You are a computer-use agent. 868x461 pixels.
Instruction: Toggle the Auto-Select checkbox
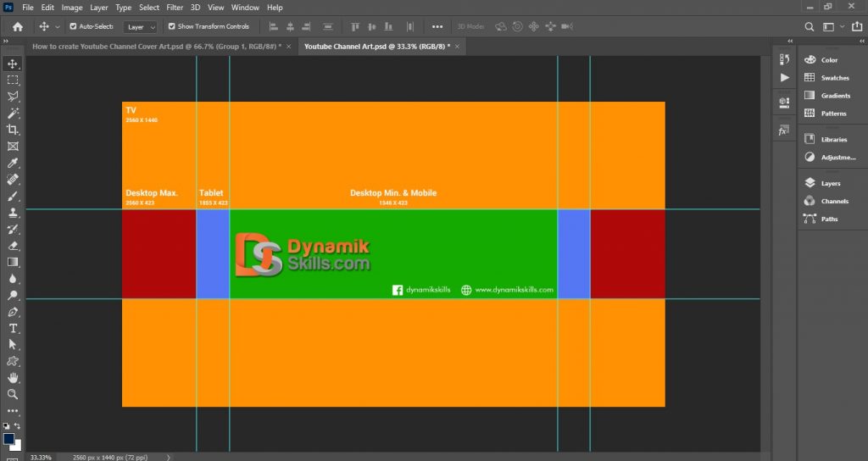[x=73, y=26]
